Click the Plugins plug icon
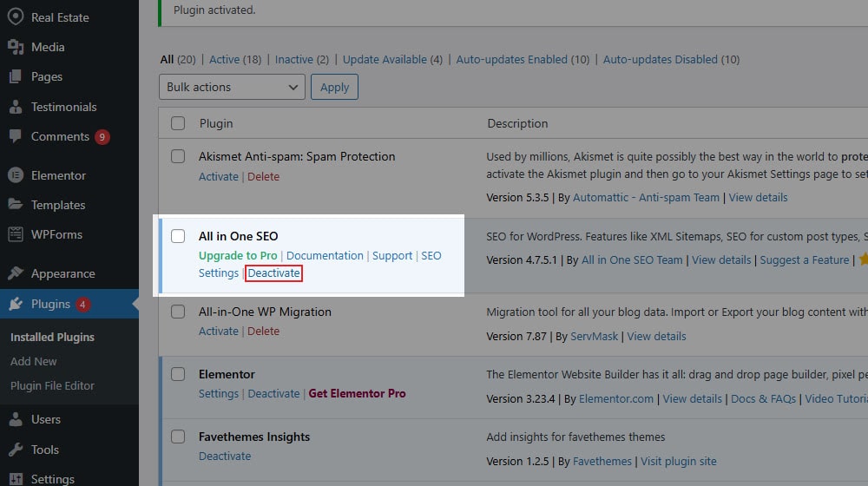868x486 pixels. coord(16,304)
